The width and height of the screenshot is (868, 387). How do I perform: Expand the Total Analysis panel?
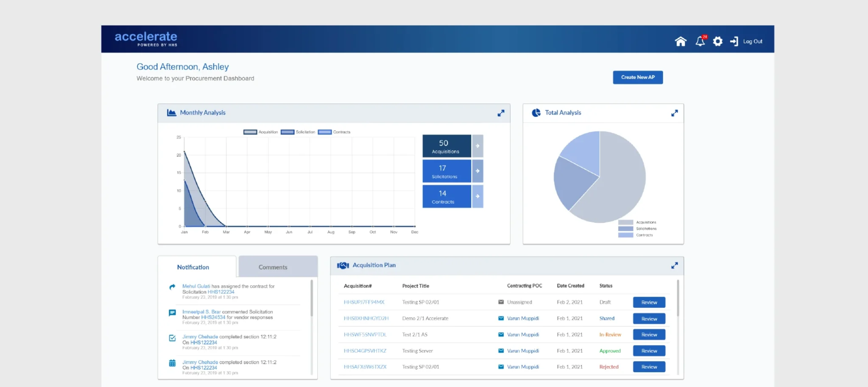(674, 113)
